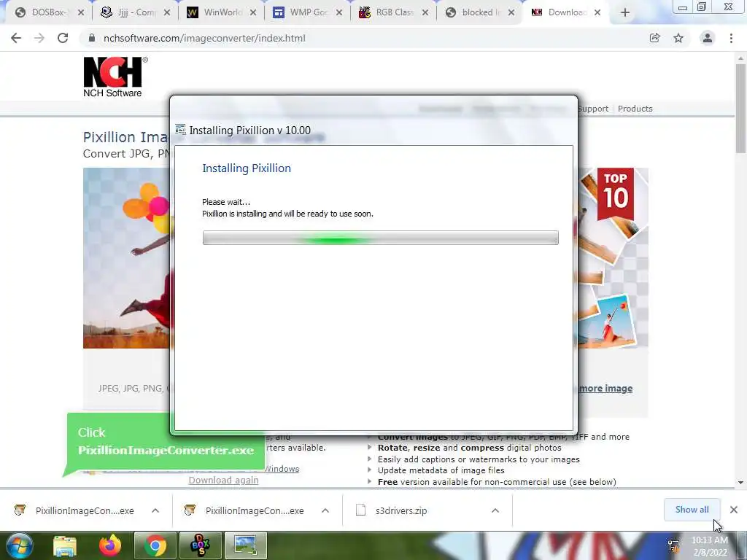Expand second PixillionImageCon download options
Viewport: 747px width, 560px height.
click(x=325, y=510)
